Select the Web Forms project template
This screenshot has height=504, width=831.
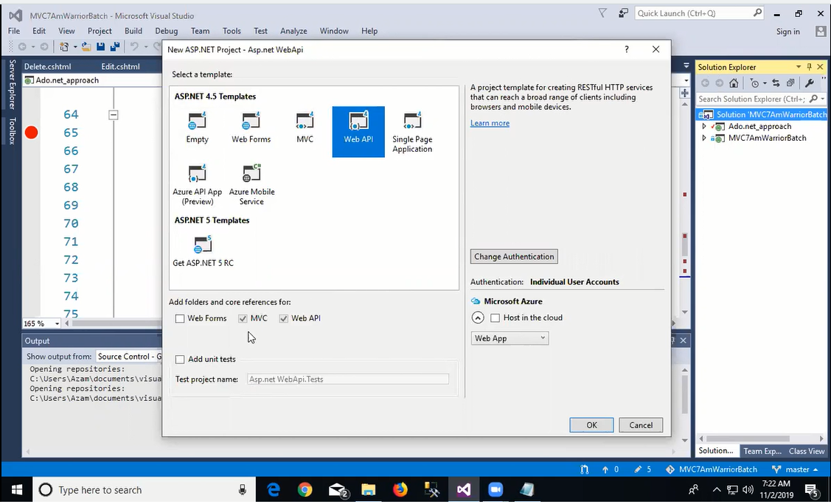[251, 129]
